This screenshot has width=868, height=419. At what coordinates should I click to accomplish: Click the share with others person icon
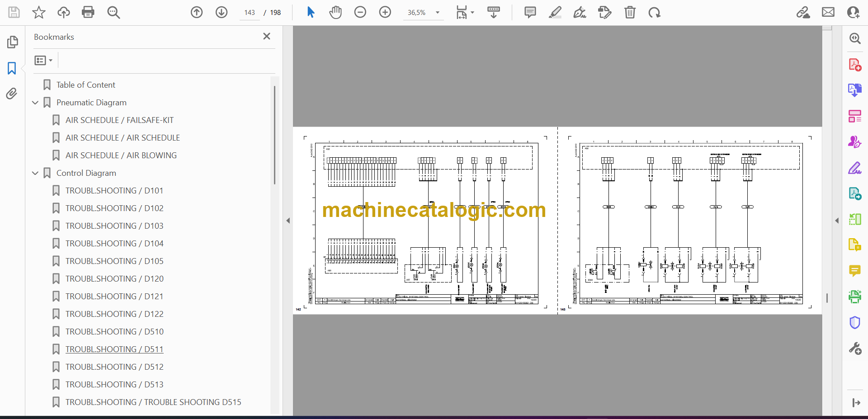pyautogui.click(x=853, y=12)
